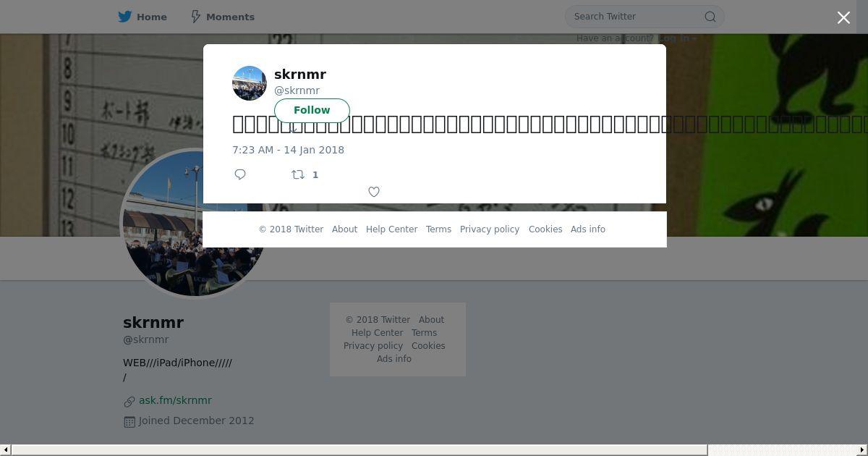The image size is (868, 456).
Task: Close the tweet overlay with the X
Action: point(843,17)
